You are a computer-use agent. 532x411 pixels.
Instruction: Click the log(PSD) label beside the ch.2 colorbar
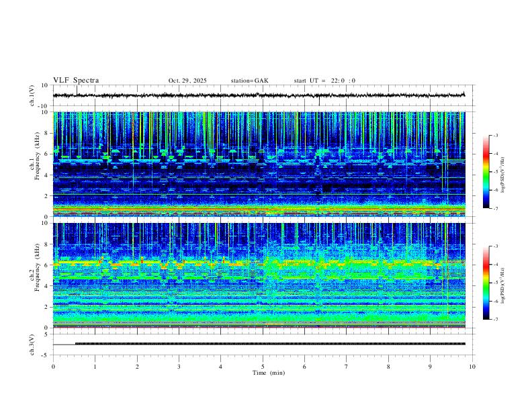503,285
